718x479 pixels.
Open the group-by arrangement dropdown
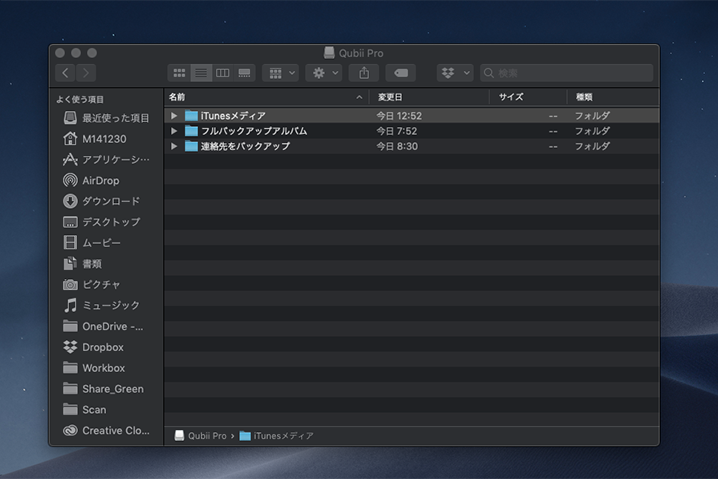(x=281, y=73)
